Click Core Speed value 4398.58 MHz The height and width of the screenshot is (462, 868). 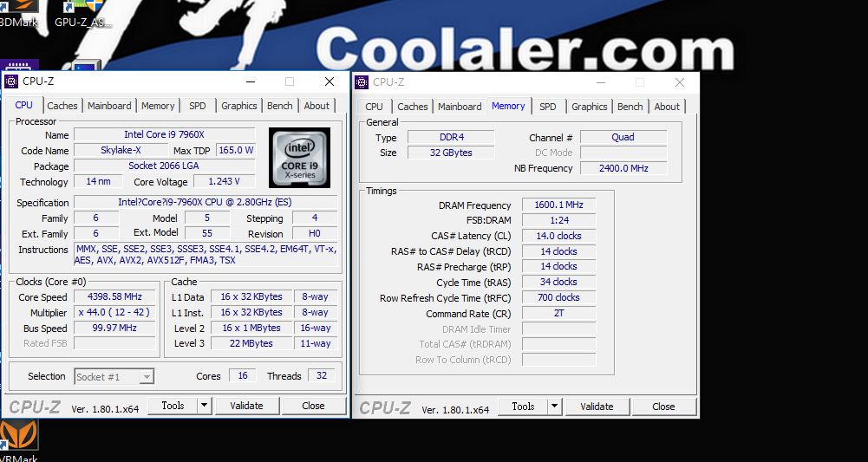coord(114,296)
